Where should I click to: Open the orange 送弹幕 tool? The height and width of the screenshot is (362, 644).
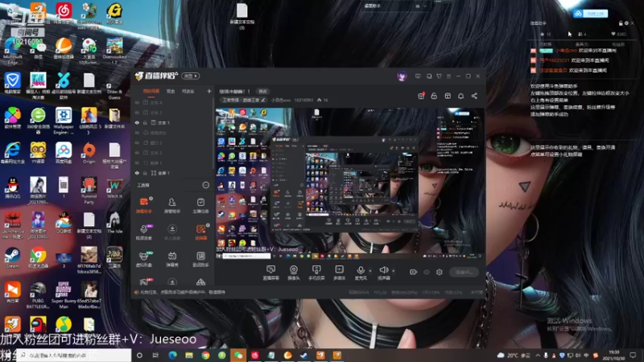(200, 232)
